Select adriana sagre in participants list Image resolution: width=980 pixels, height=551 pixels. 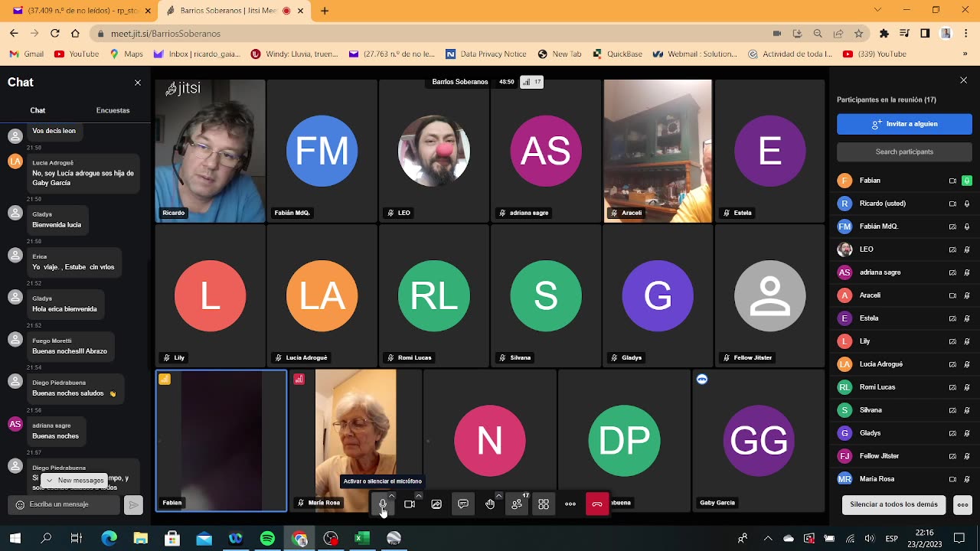[904, 272]
